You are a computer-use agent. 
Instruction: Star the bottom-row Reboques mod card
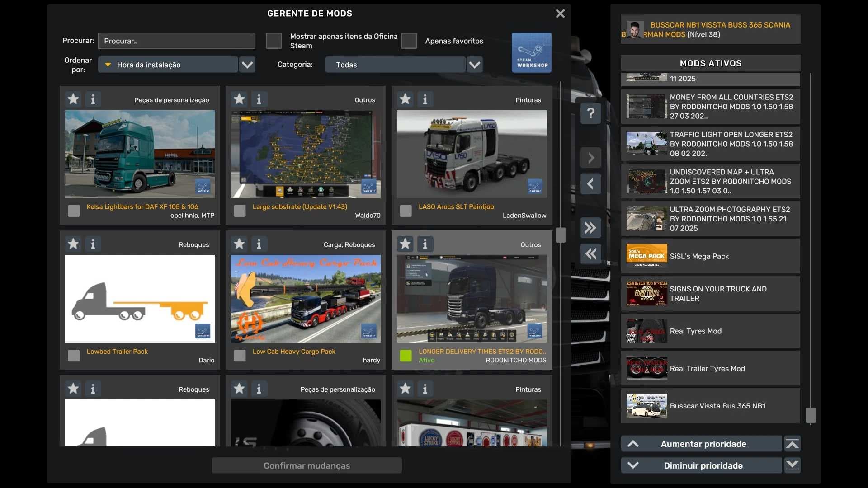coord(73,389)
